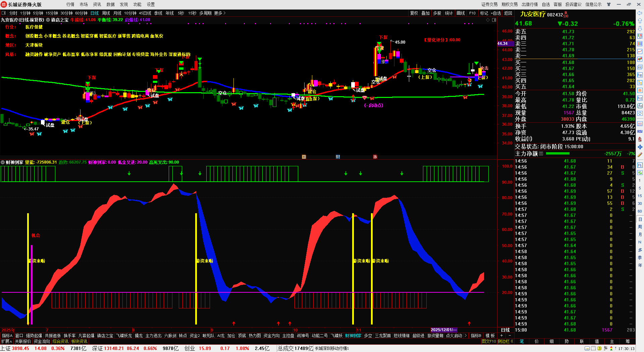The width and height of the screenshot is (644, 352).
Task: Open the f(x) formula icon in sidebar
Action: [x=640, y=106]
